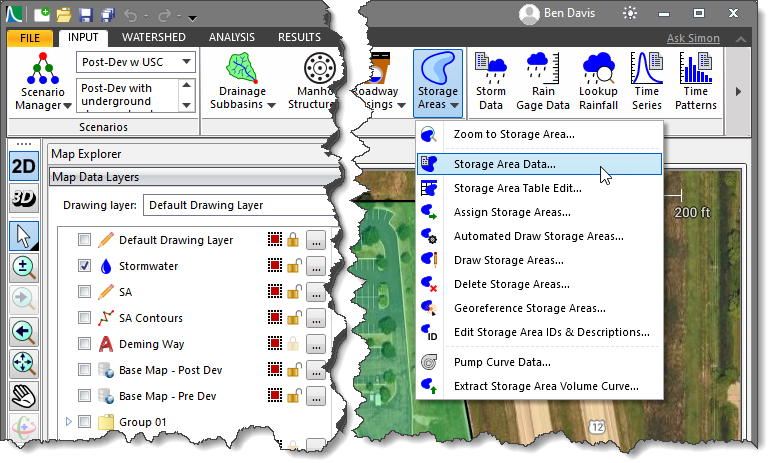Open options for Base Map - Pre Dev
Screen dimensions: 773x463
pos(316,396)
